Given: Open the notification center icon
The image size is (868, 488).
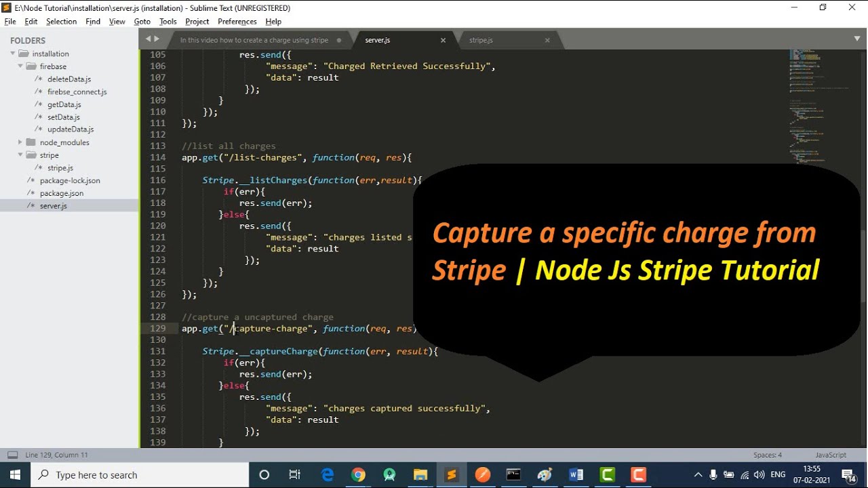Looking at the screenshot, I should point(848,474).
